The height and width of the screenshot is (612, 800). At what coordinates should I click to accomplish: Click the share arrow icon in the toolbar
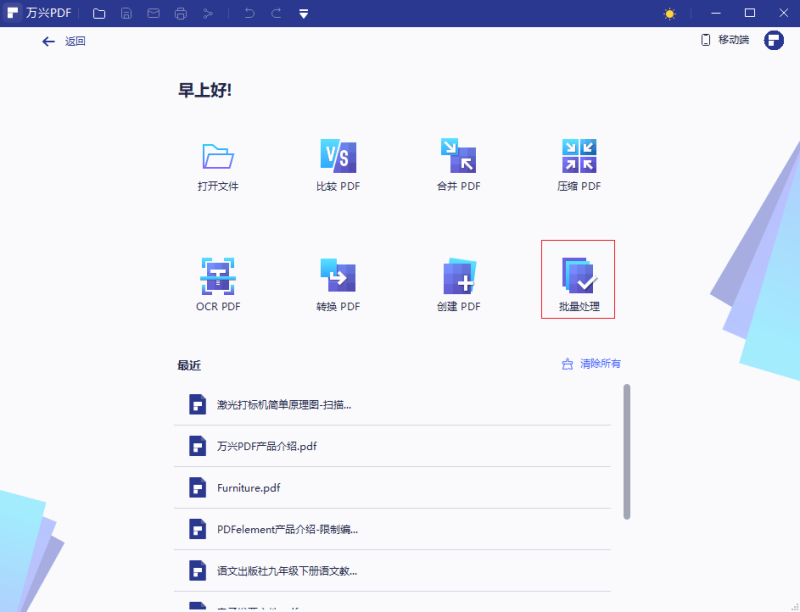click(208, 13)
